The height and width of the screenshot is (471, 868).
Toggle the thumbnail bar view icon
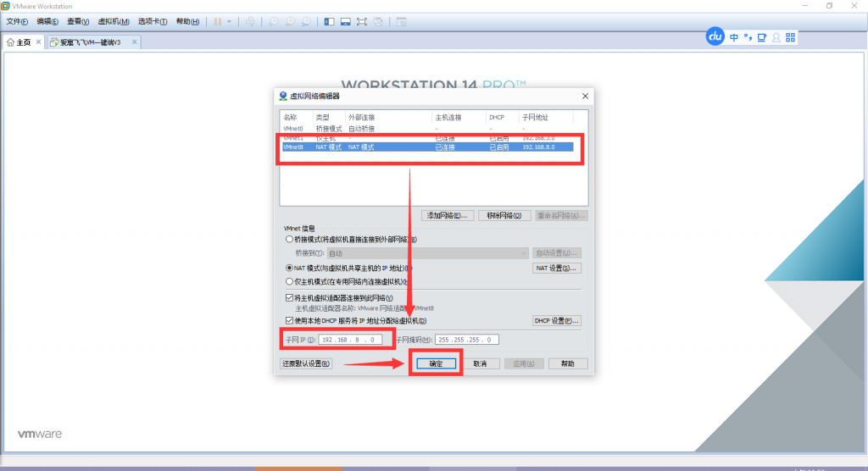click(346, 21)
